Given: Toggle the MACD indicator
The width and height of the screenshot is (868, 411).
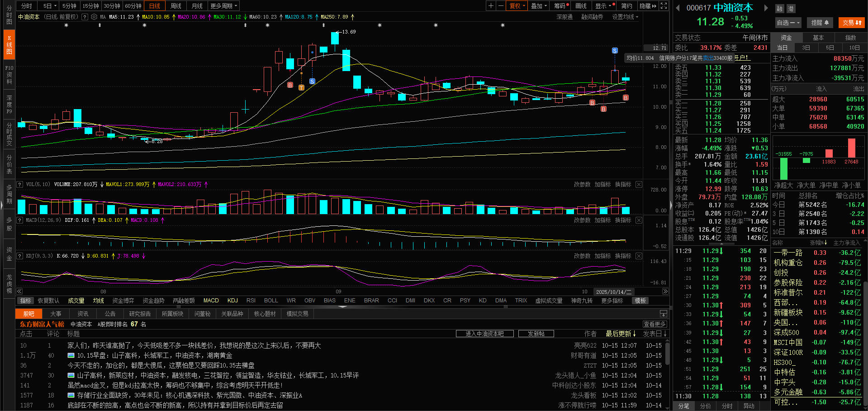Looking at the screenshot, I should [x=211, y=301].
